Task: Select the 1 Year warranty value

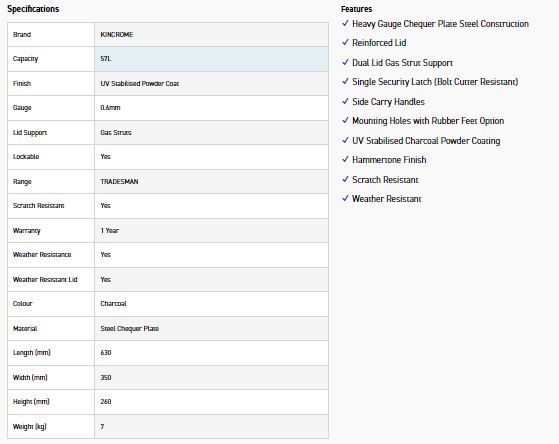Action: pyautogui.click(x=109, y=230)
